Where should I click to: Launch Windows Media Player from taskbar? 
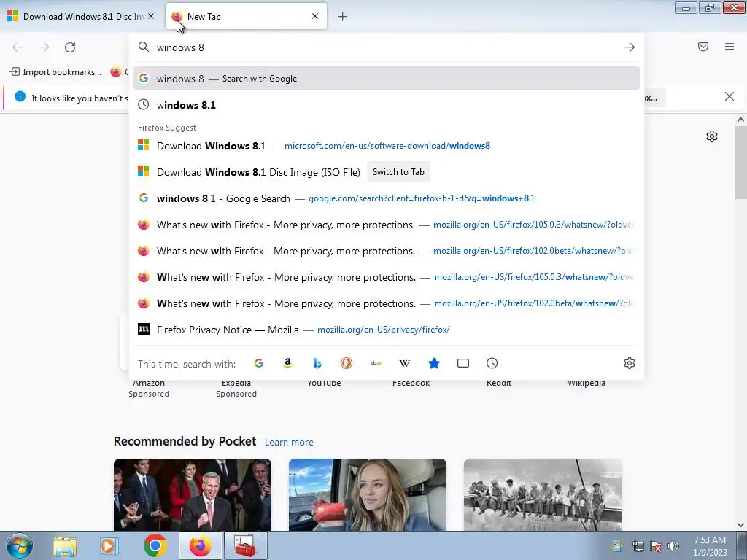tap(109, 545)
